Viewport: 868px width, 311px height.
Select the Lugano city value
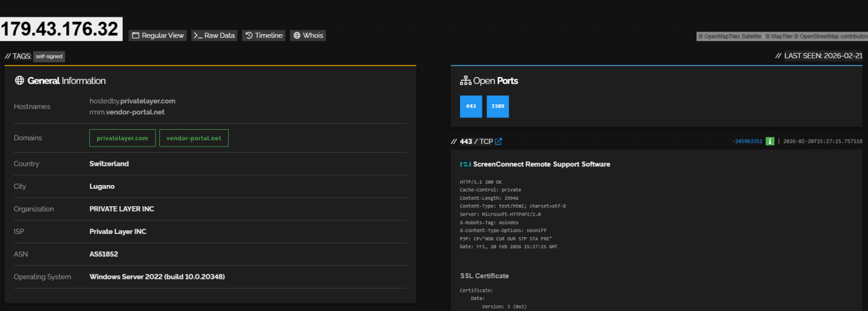tap(102, 186)
